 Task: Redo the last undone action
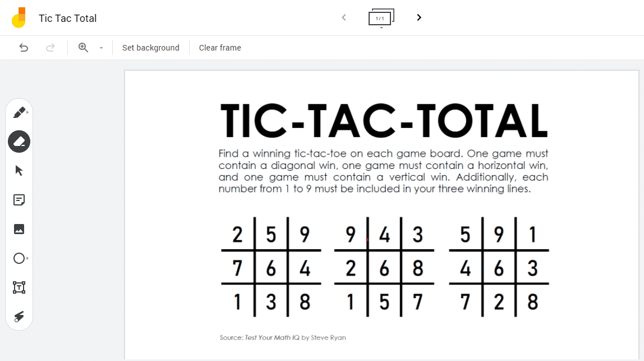50,48
